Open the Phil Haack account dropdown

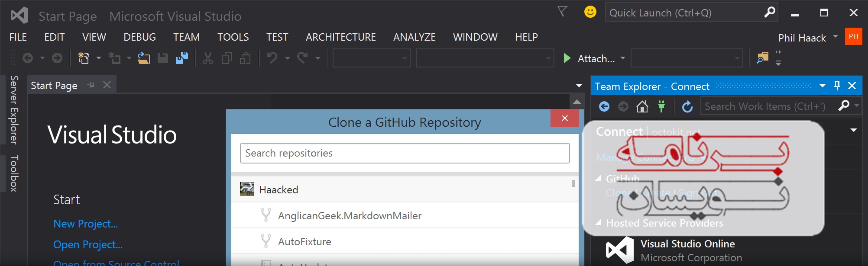coord(836,36)
